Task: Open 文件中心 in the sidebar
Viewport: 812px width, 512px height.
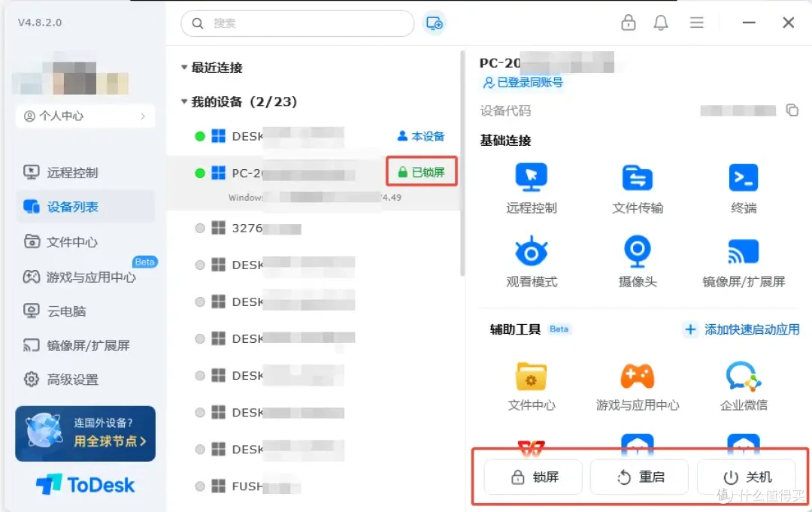Action: click(86, 242)
